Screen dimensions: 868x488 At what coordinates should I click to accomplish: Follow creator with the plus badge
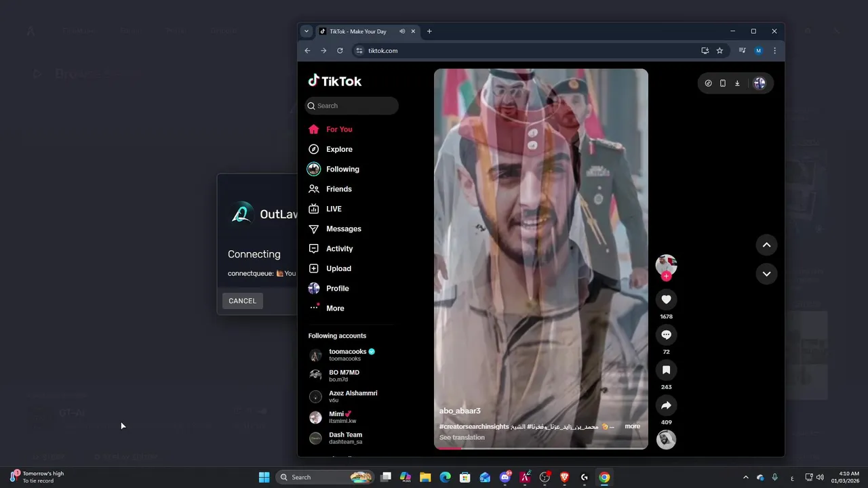(x=666, y=276)
